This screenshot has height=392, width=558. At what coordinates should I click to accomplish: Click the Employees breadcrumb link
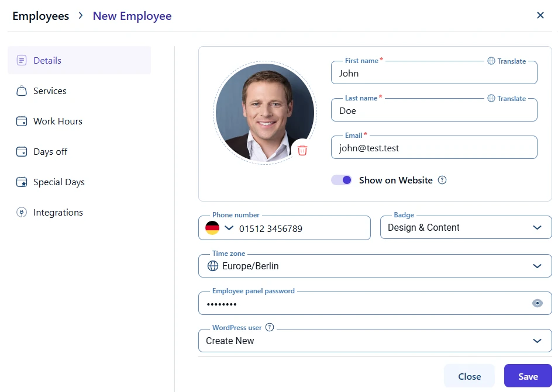40,16
